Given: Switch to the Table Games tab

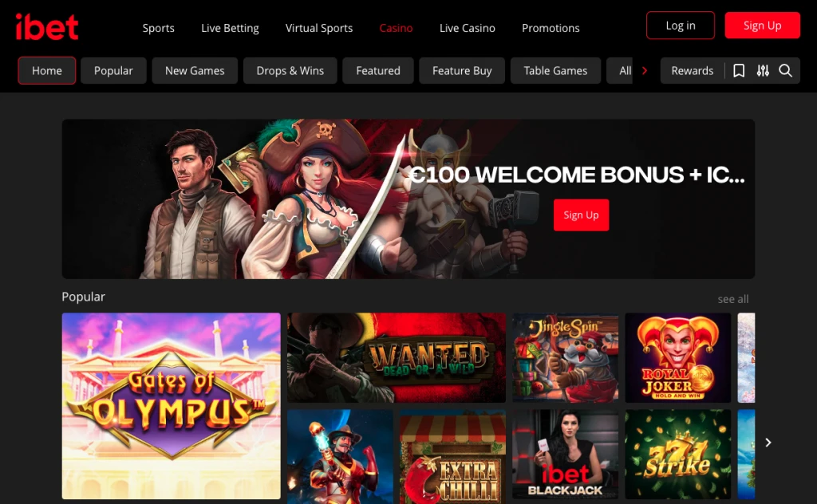Looking at the screenshot, I should click(x=555, y=71).
